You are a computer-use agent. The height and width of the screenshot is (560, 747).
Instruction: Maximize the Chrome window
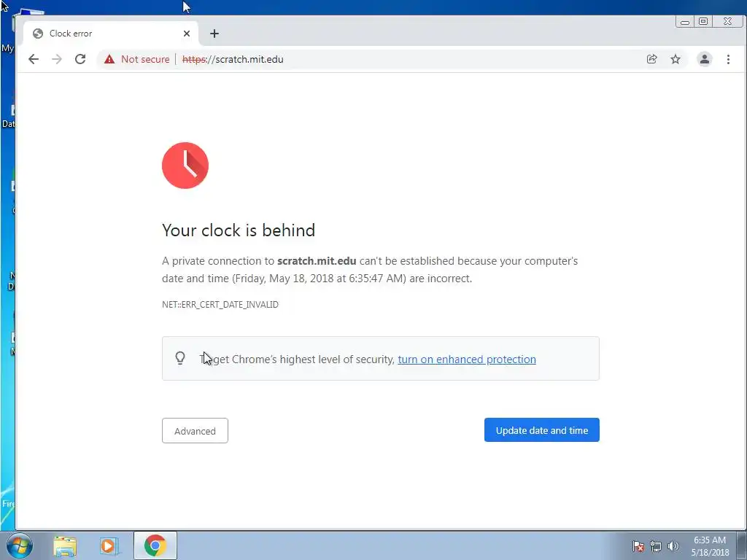point(703,21)
